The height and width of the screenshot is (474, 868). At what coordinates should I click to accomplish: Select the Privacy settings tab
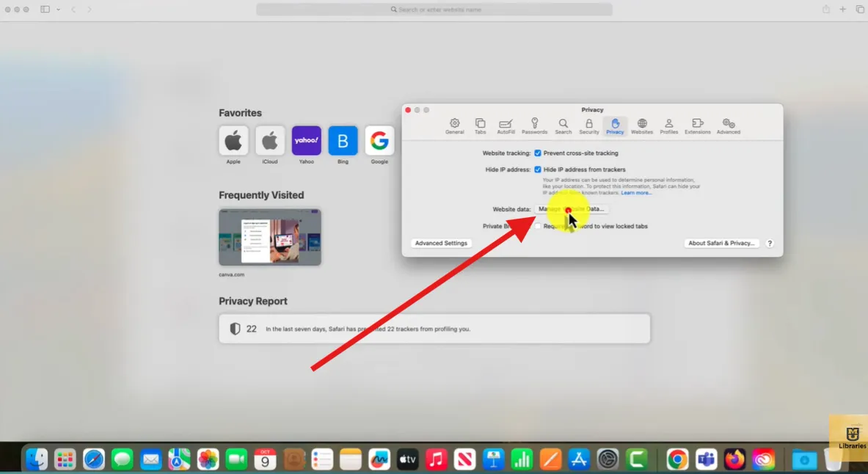[x=615, y=125]
